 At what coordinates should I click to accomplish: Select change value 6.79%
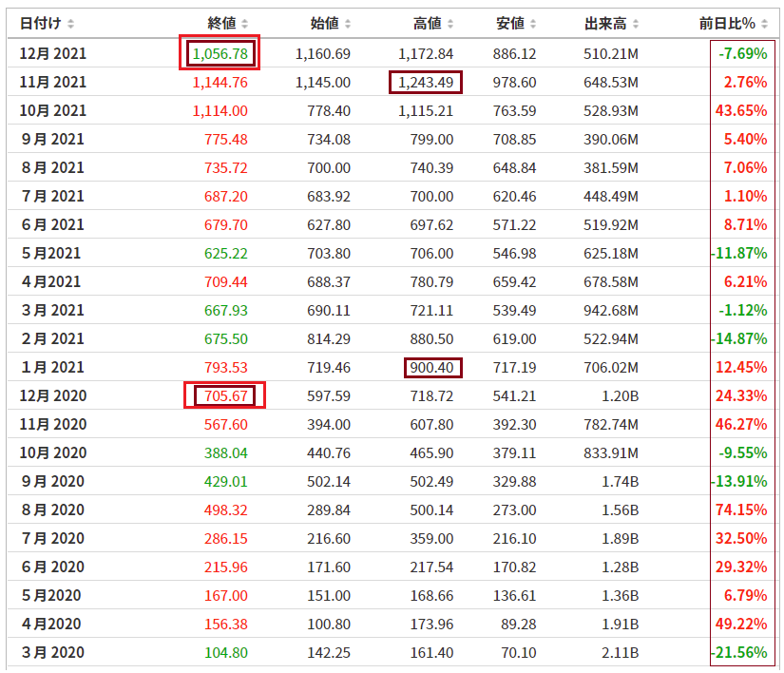coord(745,595)
